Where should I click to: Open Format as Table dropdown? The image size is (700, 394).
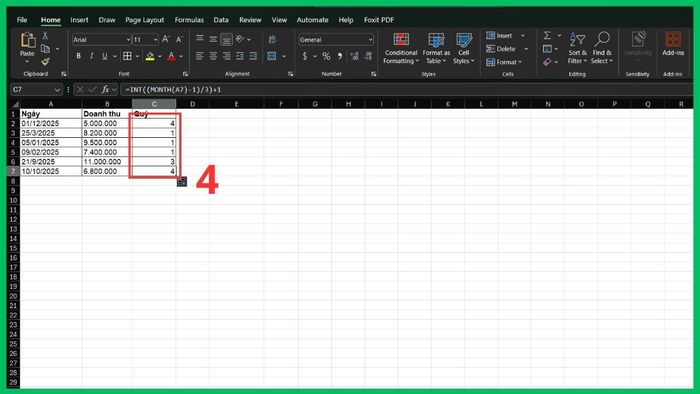(436, 49)
